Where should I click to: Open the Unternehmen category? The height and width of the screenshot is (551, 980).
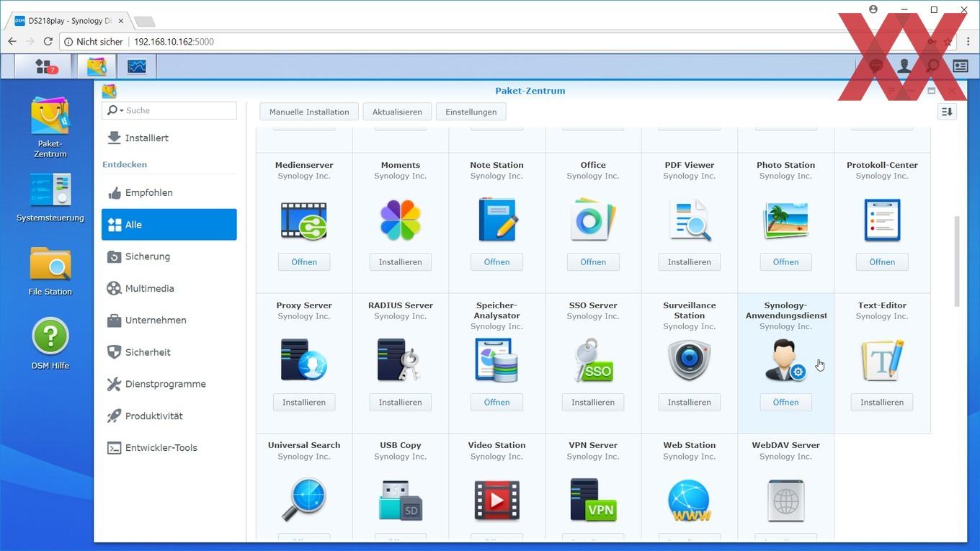point(169,320)
